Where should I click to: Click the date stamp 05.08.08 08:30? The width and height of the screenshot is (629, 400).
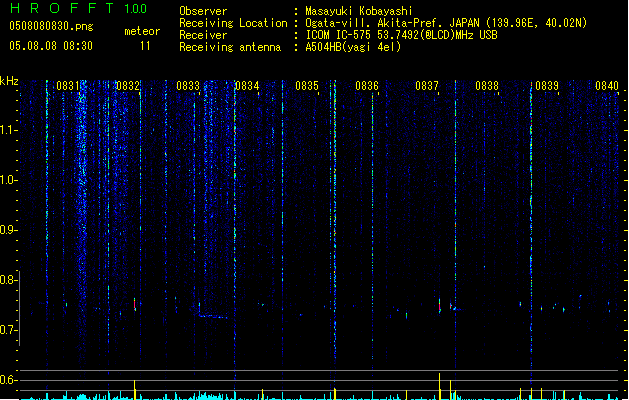click(51, 46)
